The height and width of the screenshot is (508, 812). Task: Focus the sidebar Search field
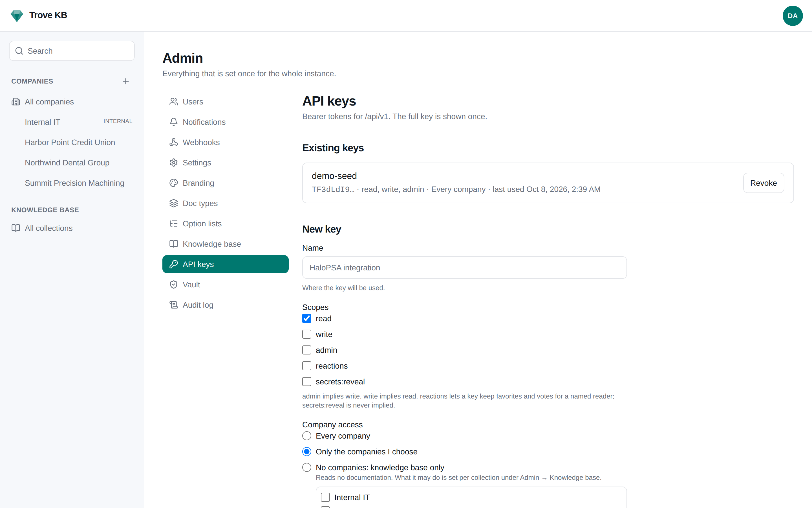pyautogui.click(x=72, y=51)
